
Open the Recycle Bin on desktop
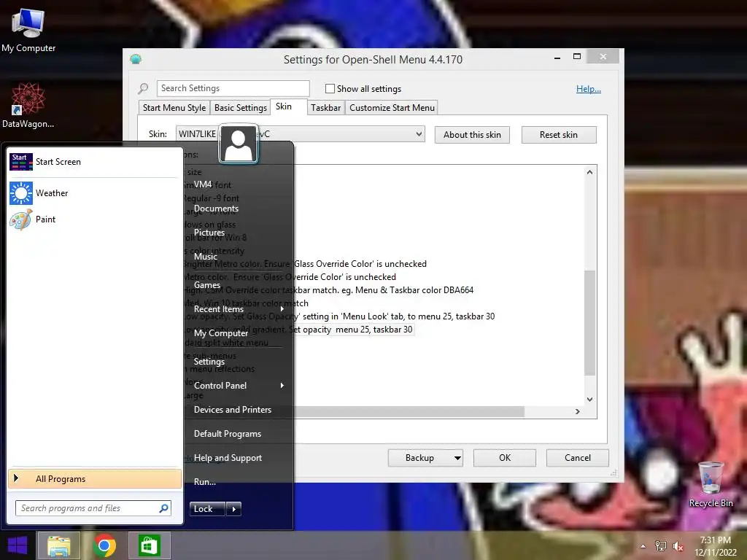pyautogui.click(x=711, y=484)
